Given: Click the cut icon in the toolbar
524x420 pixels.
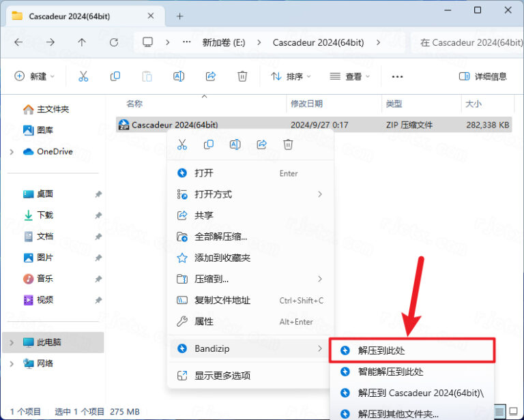Looking at the screenshot, I should click(83, 76).
